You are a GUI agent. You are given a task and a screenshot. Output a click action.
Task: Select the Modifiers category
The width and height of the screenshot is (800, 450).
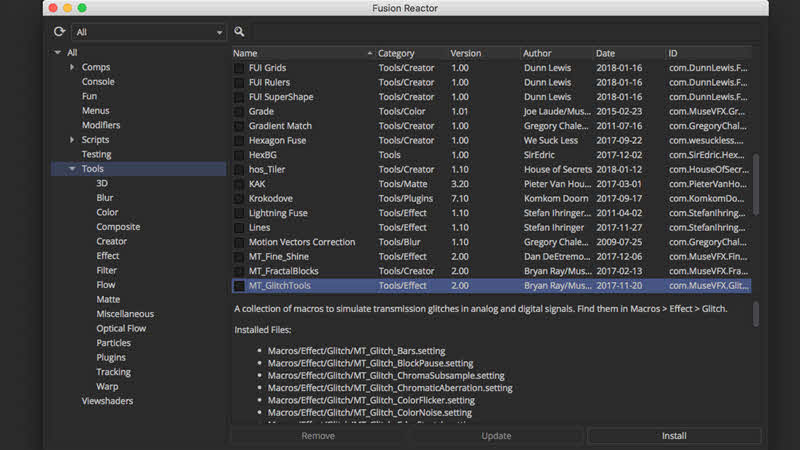coord(101,125)
